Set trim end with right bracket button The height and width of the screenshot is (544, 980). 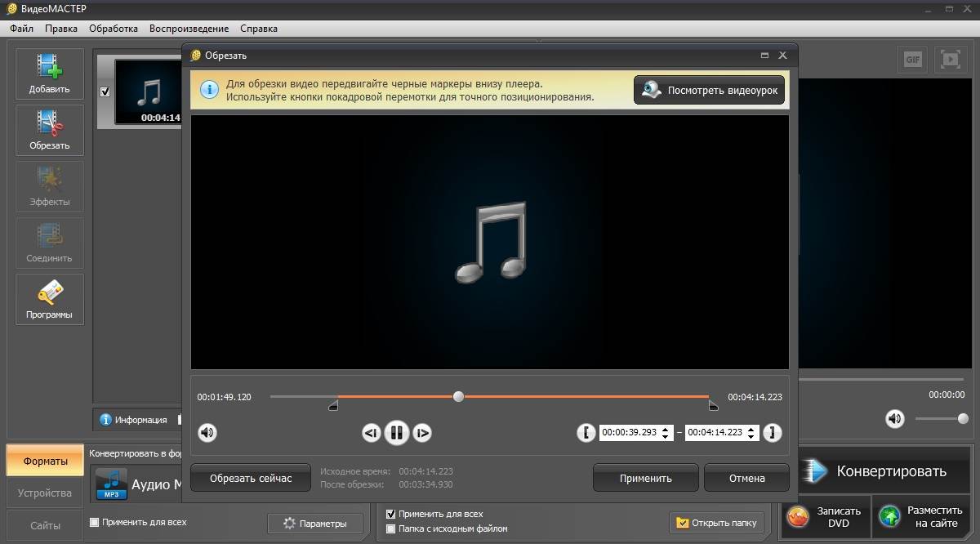click(773, 433)
